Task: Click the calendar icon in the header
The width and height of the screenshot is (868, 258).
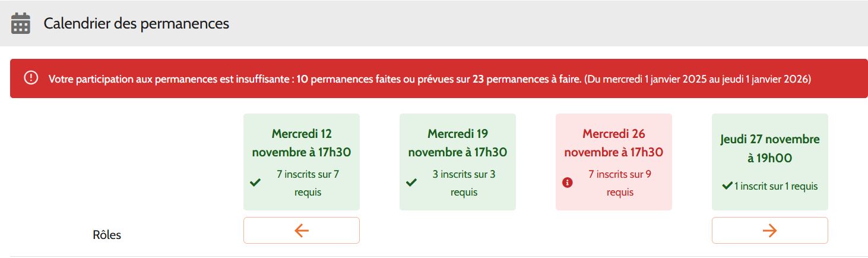Action: pos(21,24)
